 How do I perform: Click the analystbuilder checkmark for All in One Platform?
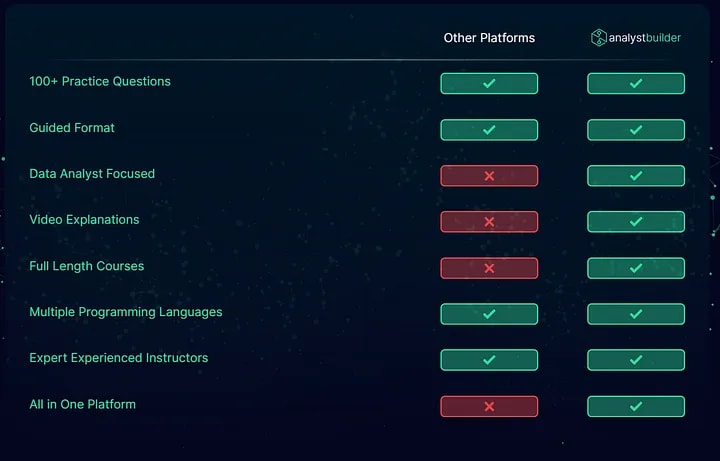coord(636,406)
